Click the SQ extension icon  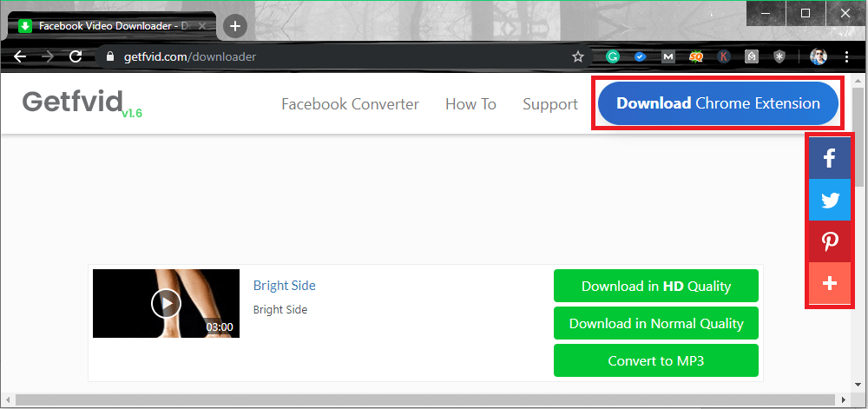click(696, 56)
